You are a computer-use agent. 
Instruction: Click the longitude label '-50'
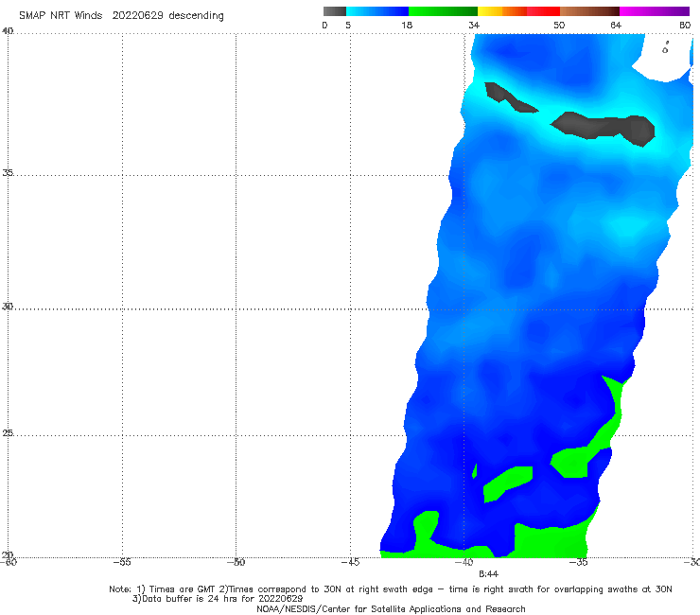pos(236,562)
